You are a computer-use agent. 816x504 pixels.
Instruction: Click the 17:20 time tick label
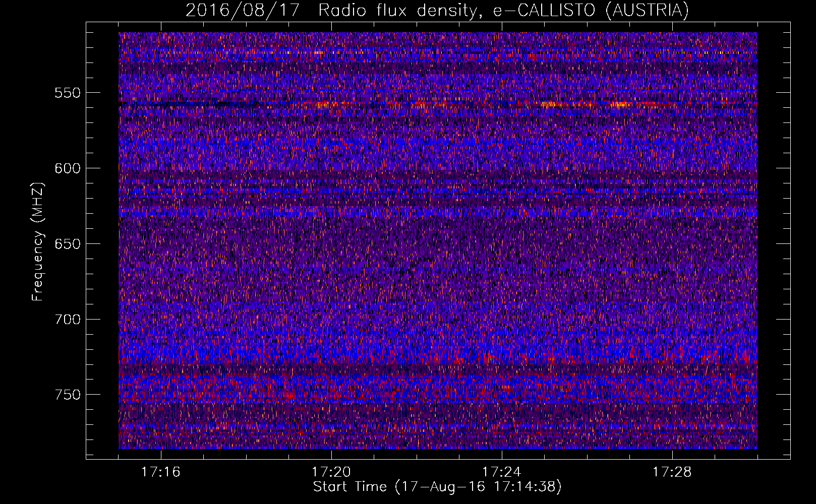[x=331, y=472]
